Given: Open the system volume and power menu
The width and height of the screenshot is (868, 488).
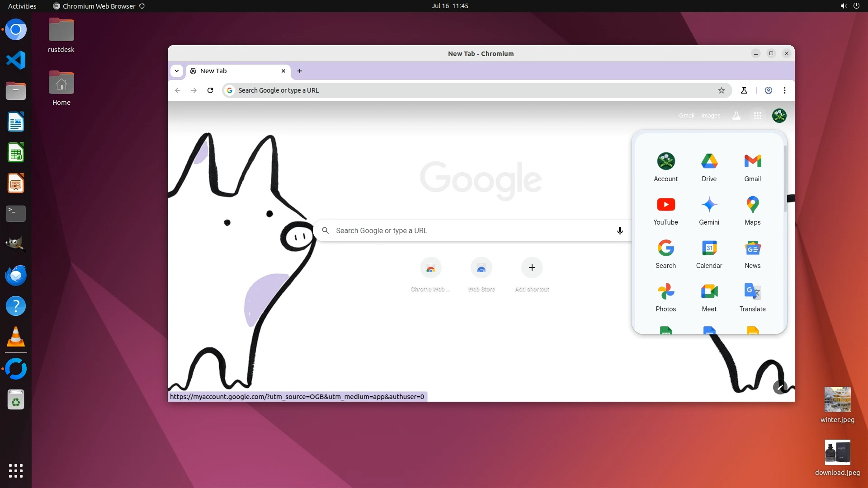Looking at the screenshot, I should (x=849, y=6).
